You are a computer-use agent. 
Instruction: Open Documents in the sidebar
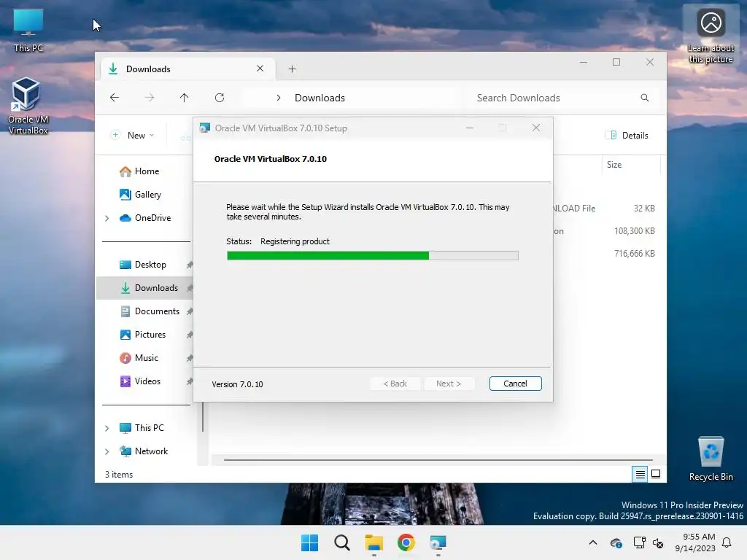[x=150, y=311]
